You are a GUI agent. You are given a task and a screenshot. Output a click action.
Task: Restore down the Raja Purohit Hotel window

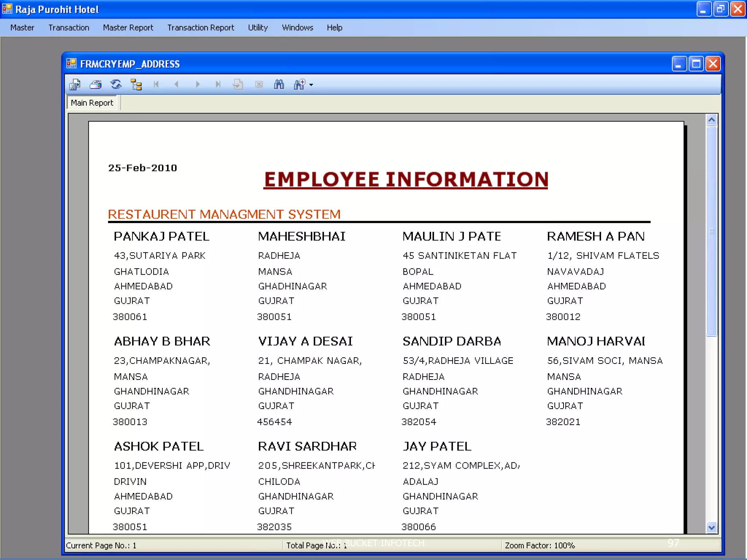[x=721, y=9]
